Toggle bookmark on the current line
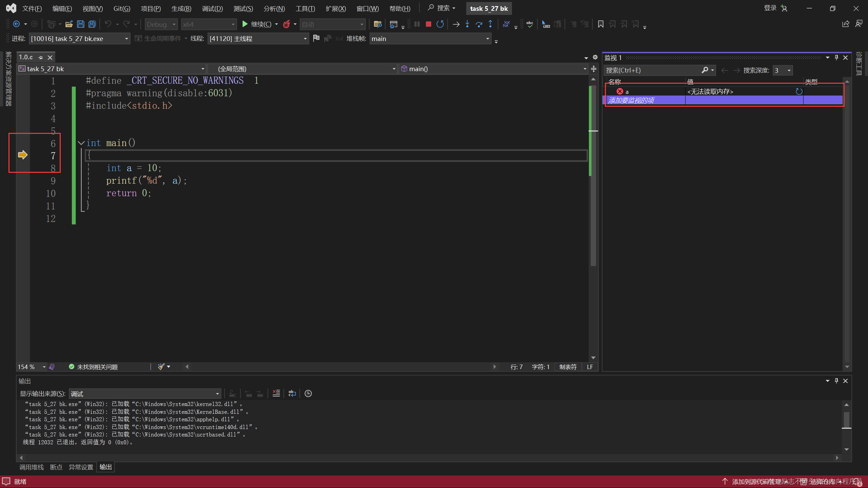This screenshot has width=868, height=488. pos(600,24)
